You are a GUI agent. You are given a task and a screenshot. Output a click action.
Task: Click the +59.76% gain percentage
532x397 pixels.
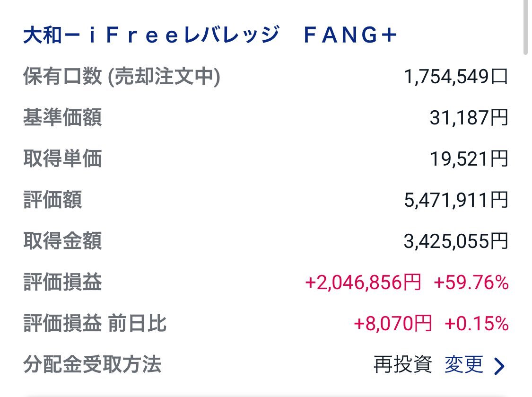click(471, 282)
